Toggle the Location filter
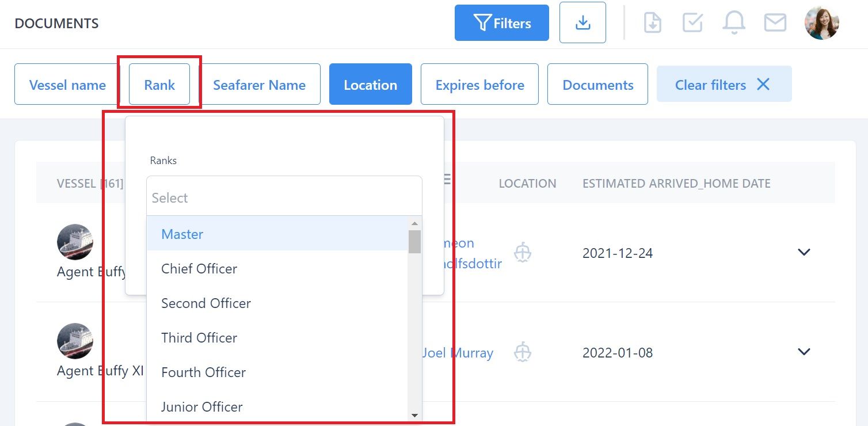The height and width of the screenshot is (426, 868). click(371, 85)
